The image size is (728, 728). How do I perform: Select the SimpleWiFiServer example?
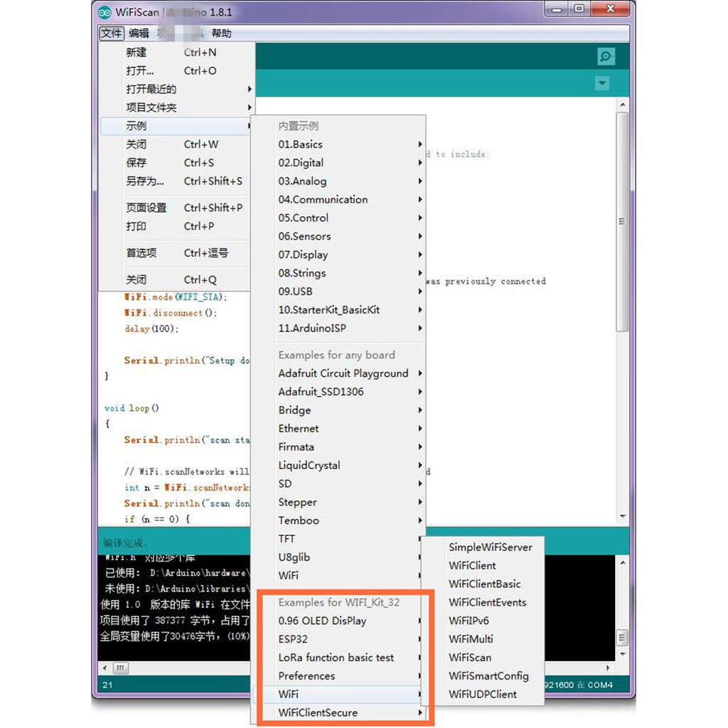491,547
